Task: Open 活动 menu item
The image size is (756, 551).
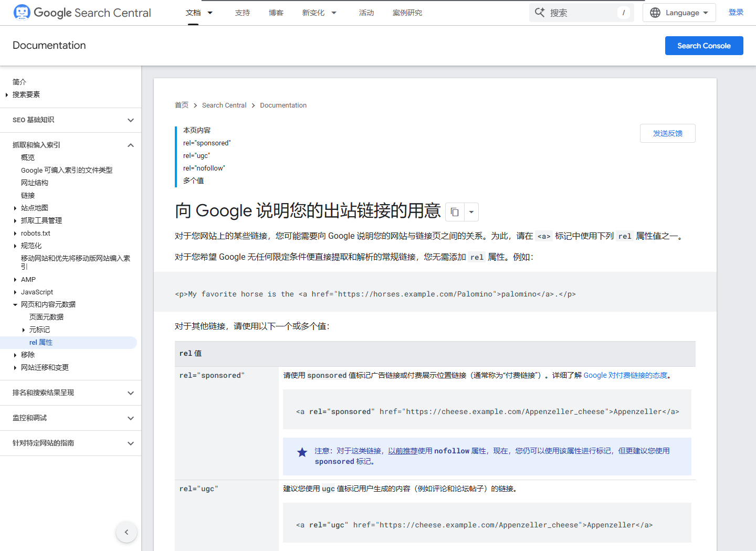Action: [x=366, y=13]
